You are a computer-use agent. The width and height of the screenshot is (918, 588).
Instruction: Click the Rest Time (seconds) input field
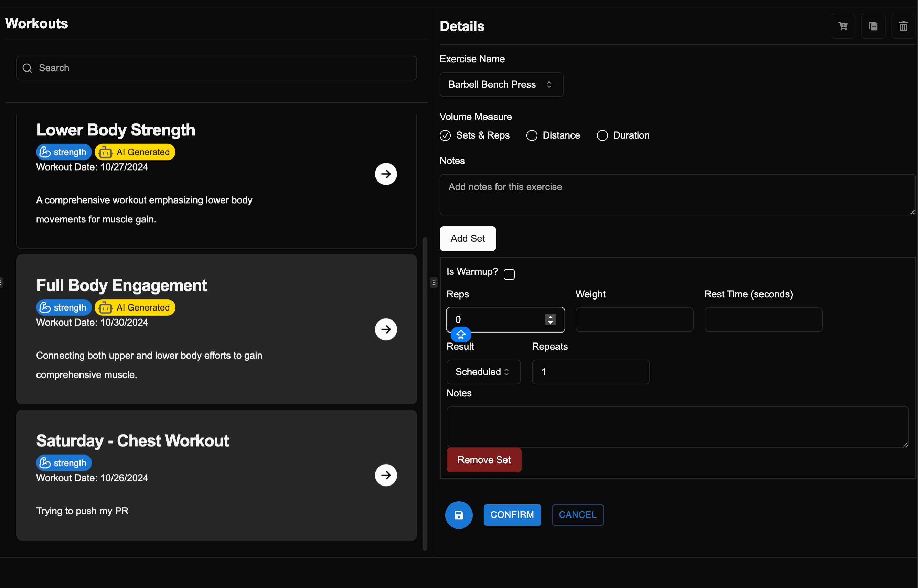(763, 319)
